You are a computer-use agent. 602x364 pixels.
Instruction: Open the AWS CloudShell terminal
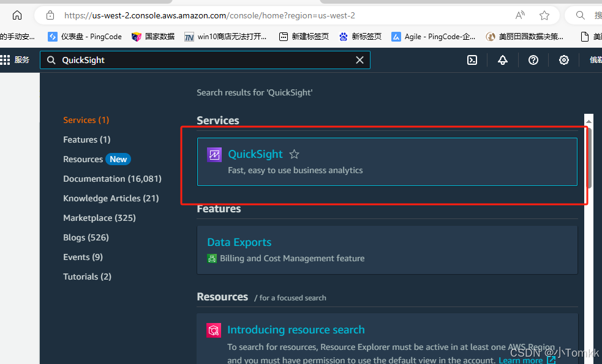click(472, 60)
